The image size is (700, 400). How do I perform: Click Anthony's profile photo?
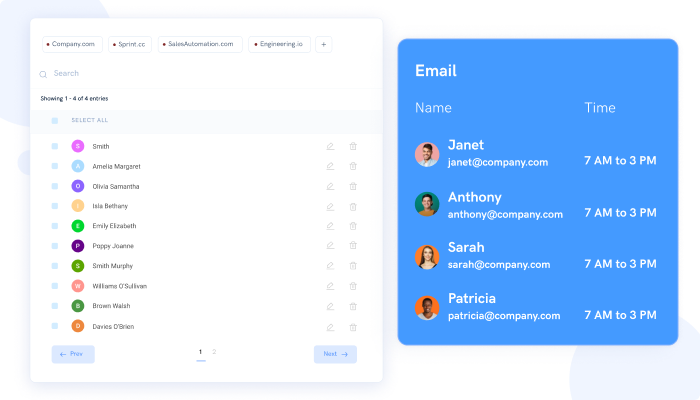click(427, 204)
